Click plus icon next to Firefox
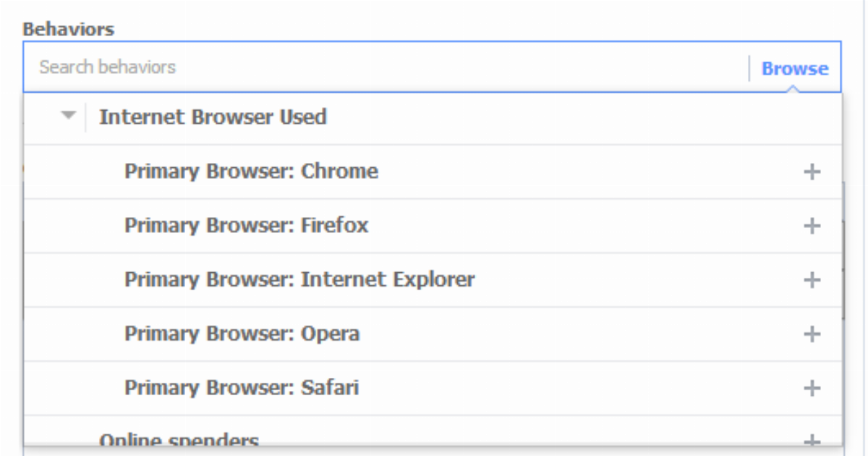 pos(812,226)
